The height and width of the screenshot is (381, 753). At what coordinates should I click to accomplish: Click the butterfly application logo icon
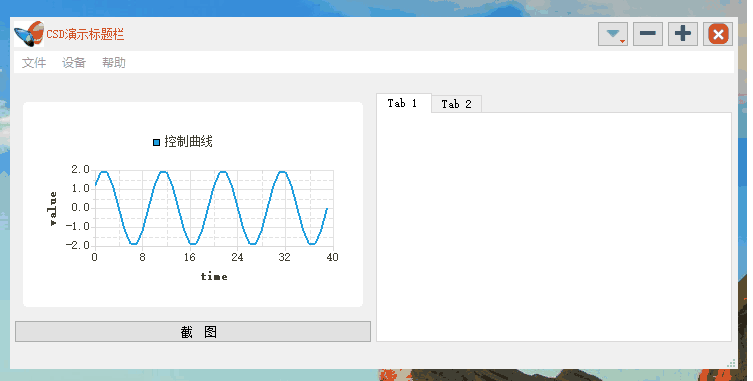pos(29,34)
